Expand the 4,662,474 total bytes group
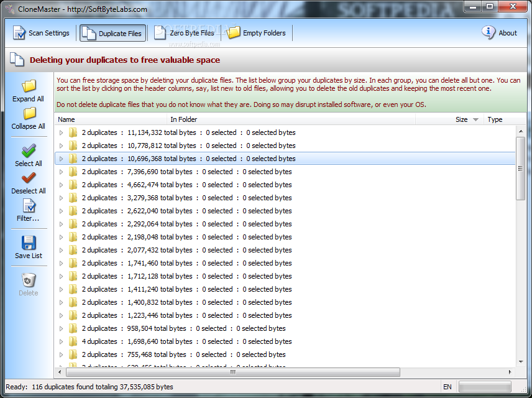This screenshot has height=398, width=532. point(62,185)
